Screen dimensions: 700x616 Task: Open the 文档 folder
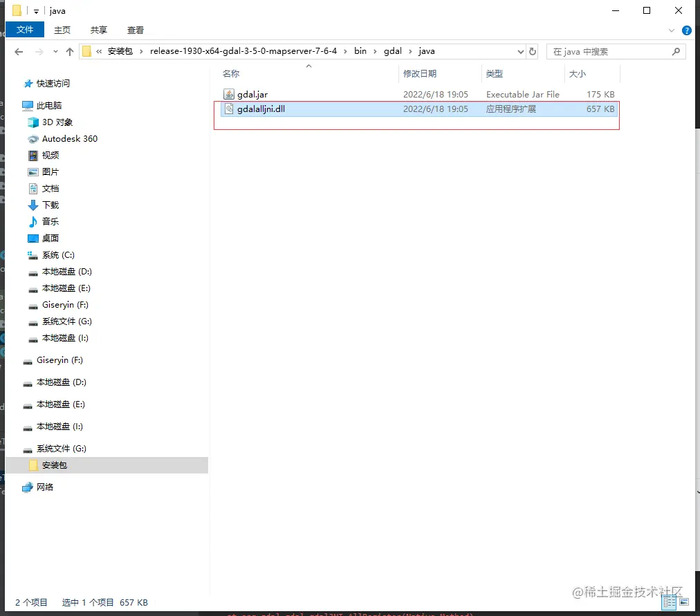tap(50, 189)
